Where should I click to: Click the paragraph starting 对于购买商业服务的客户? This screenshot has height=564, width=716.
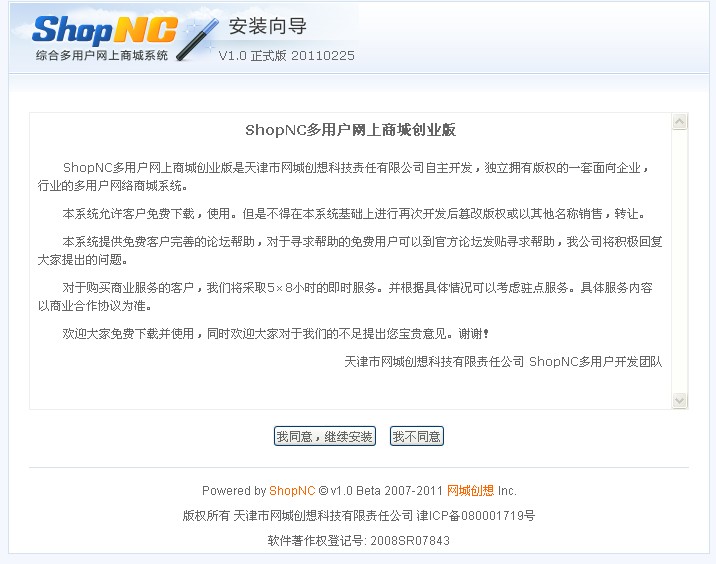click(x=345, y=296)
